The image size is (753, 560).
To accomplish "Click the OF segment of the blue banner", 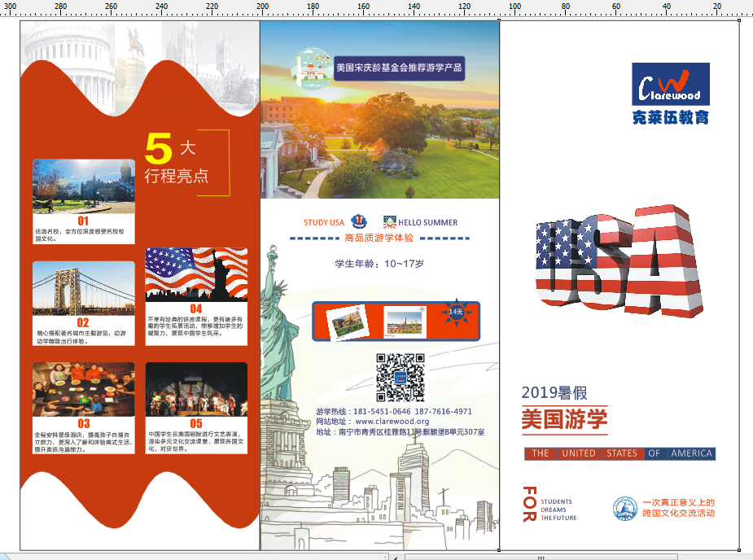I will (654, 453).
